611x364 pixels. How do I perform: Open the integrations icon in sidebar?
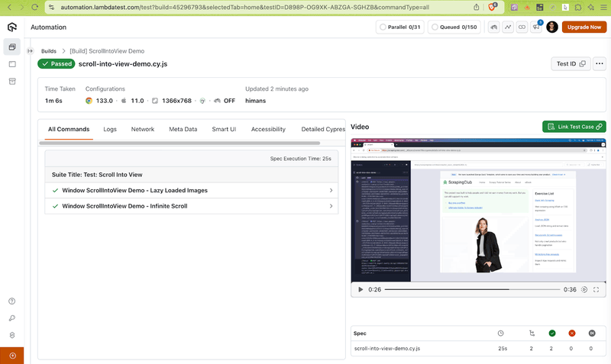12,335
